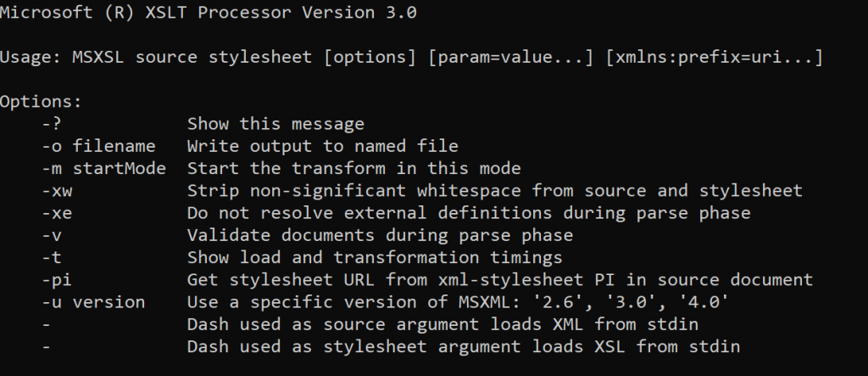Click the XSLT Processor Version 3.0 header line
868x376 pixels.
click(x=208, y=14)
